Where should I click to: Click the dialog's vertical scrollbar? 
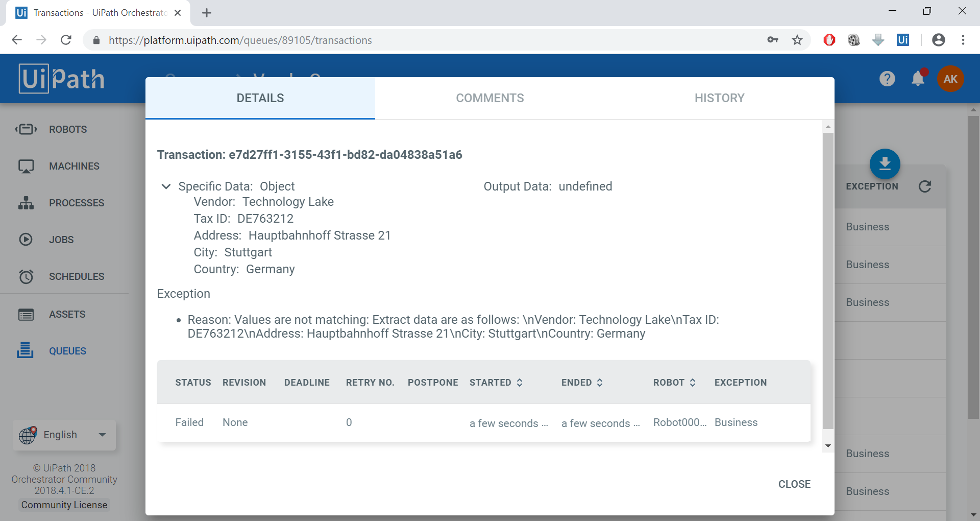(828, 281)
